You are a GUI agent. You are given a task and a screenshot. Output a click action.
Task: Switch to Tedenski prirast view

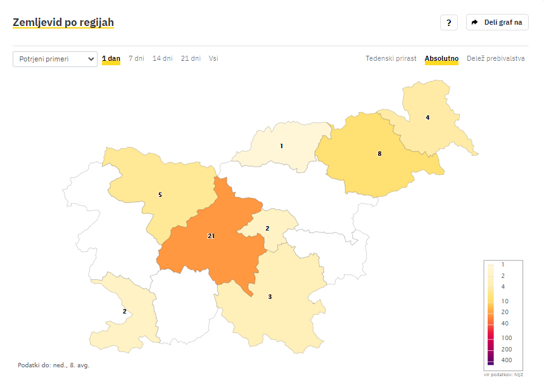click(391, 59)
